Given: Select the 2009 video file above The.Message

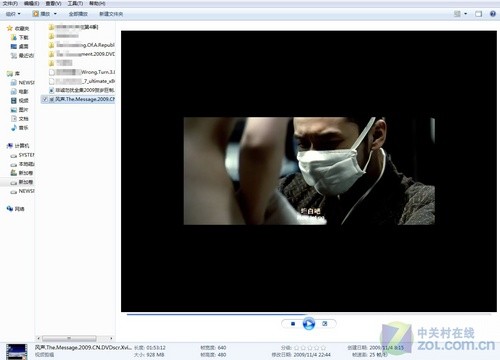Looking at the screenshot, I should click(82, 90).
